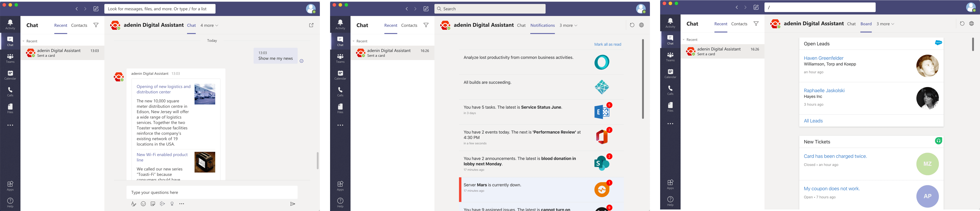Click the search box in the left window
This screenshot has width=980, height=211.
pyautogui.click(x=160, y=9)
